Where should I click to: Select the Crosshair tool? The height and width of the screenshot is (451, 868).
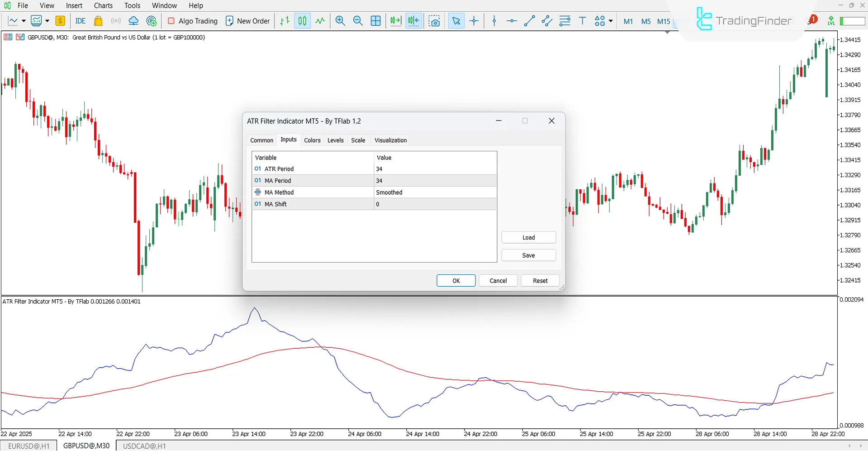474,21
